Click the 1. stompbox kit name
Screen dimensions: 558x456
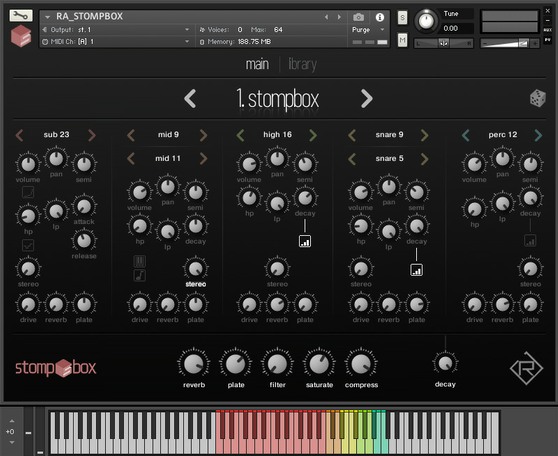pos(278,99)
